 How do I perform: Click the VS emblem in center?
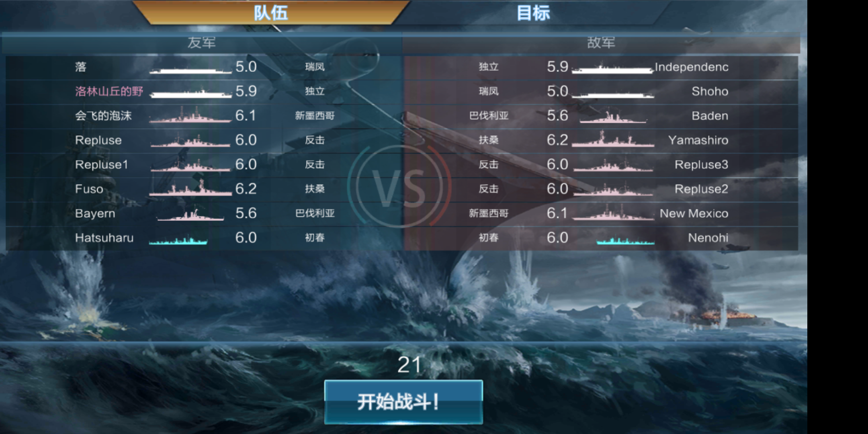point(399,187)
